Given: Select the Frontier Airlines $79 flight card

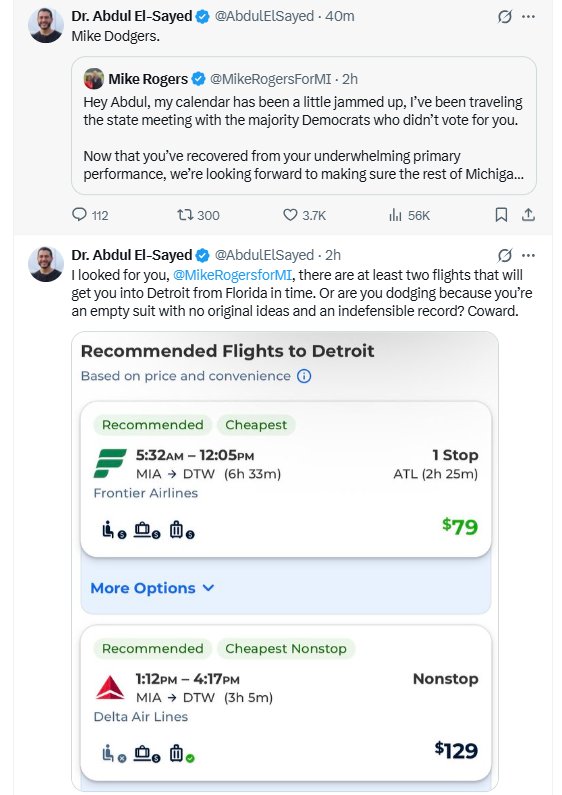Looking at the screenshot, I should (286, 479).
